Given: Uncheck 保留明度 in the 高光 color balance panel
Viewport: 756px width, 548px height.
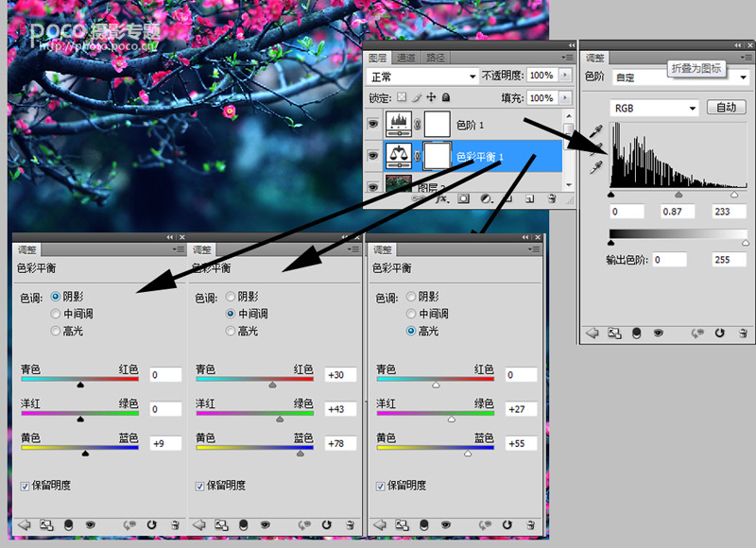Looking at the screenshot, I should [x=381, y=486].
